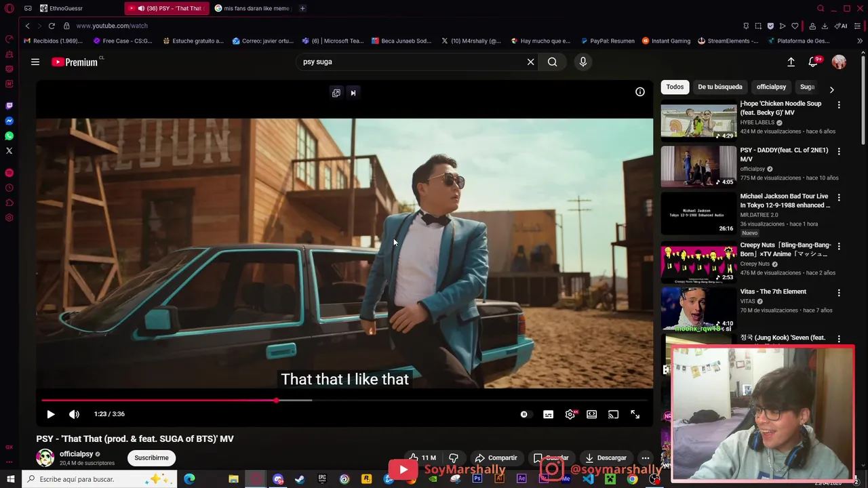Click the magnifier search button
868x488 pixels.
click(x=553, y=62)
